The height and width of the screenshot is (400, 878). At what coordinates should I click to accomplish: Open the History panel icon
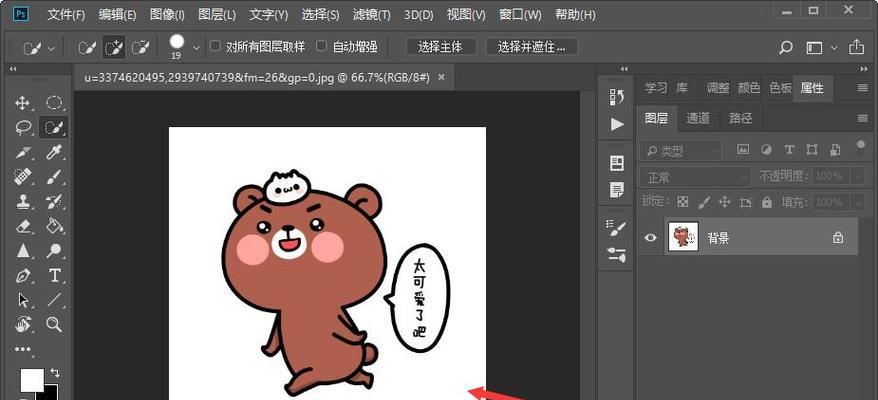[x=617, y=97]
